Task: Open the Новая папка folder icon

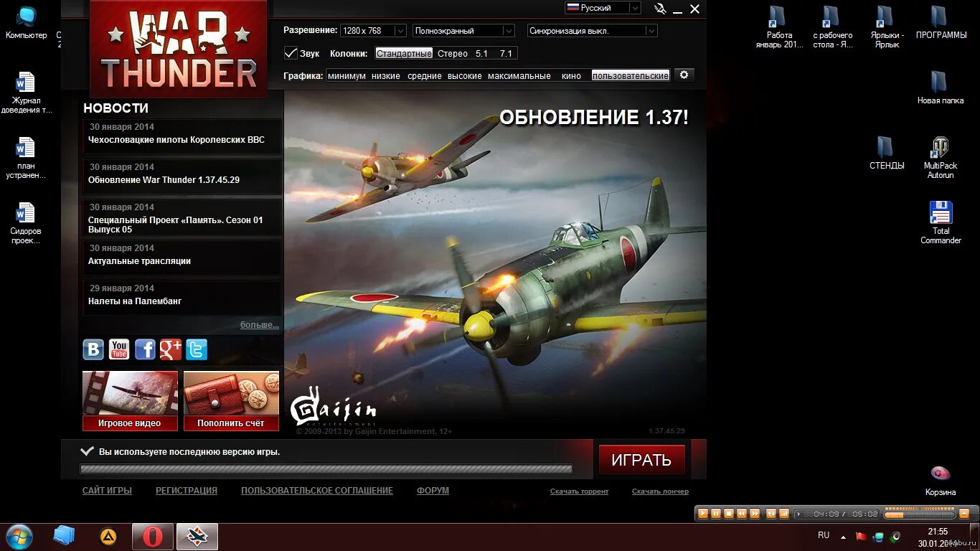Action: [940, 88]
